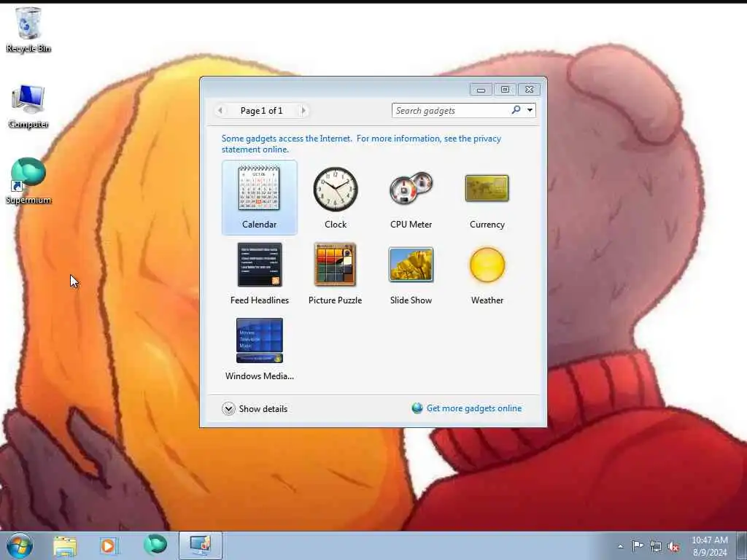Open the privacy statement online link
Image resolution: width=747 pixels, height=560 pixels.
click(x=361, y=144)
